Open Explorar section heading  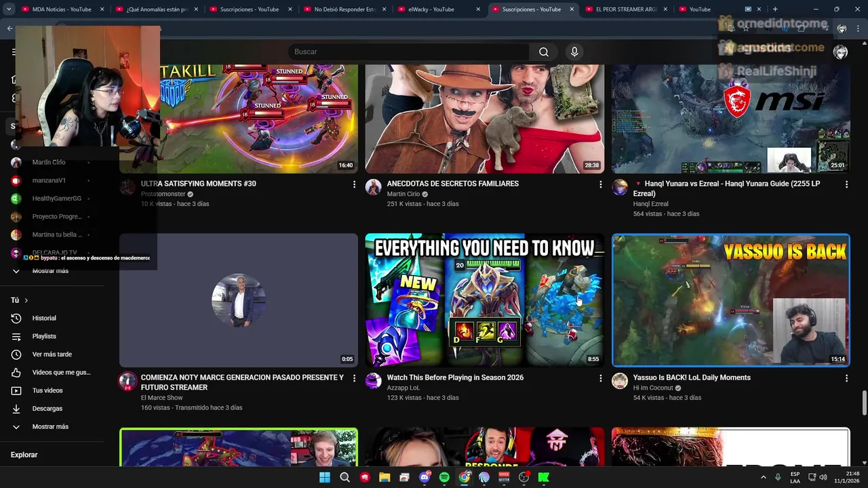point(24,455)
